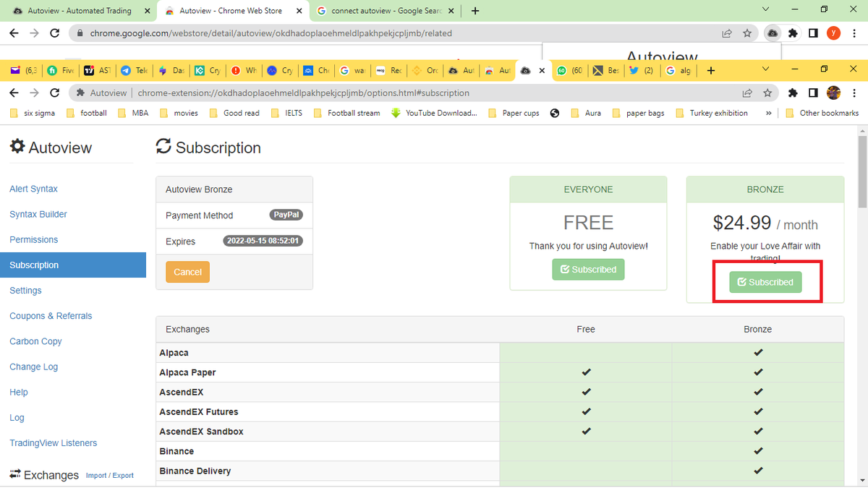The image size is (868, 488).
Task: Expand the tab search chevron in outer window
Action: tap(766, 9)
